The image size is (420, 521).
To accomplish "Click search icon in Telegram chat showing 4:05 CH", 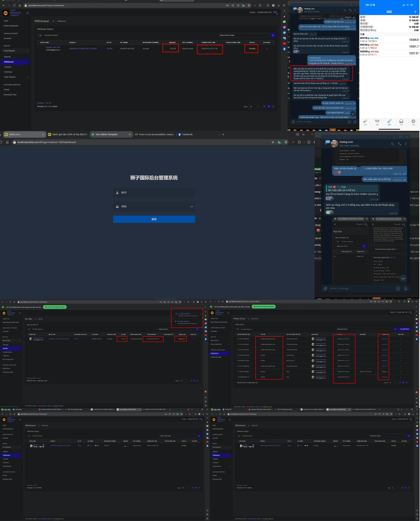I will pyautogui.click(x=345, y=10).
